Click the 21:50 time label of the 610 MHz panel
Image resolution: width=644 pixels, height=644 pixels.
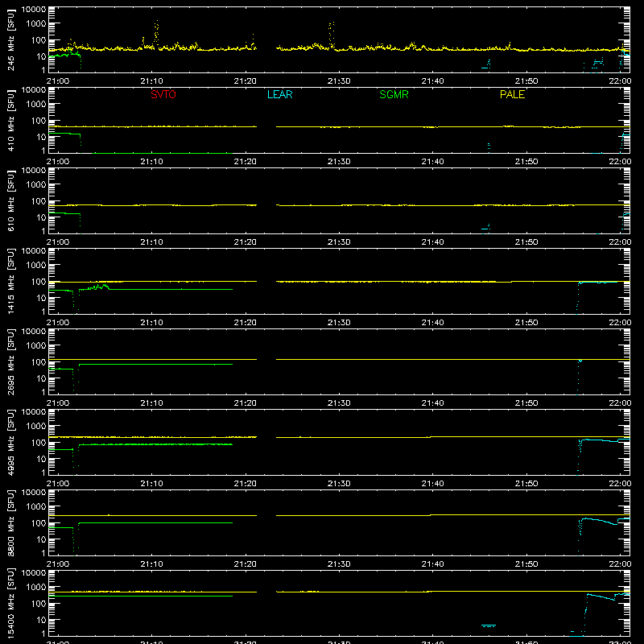pos(526,242)
